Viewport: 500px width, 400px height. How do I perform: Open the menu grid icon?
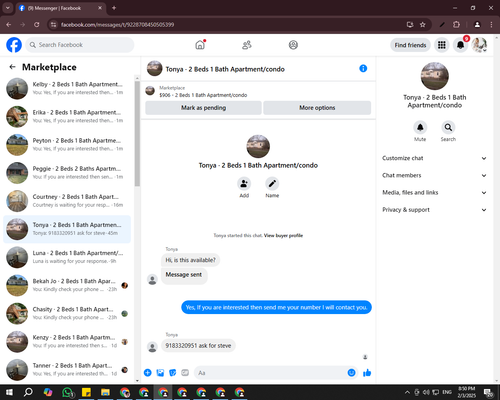pyautogui.click(x=442, y=45)
